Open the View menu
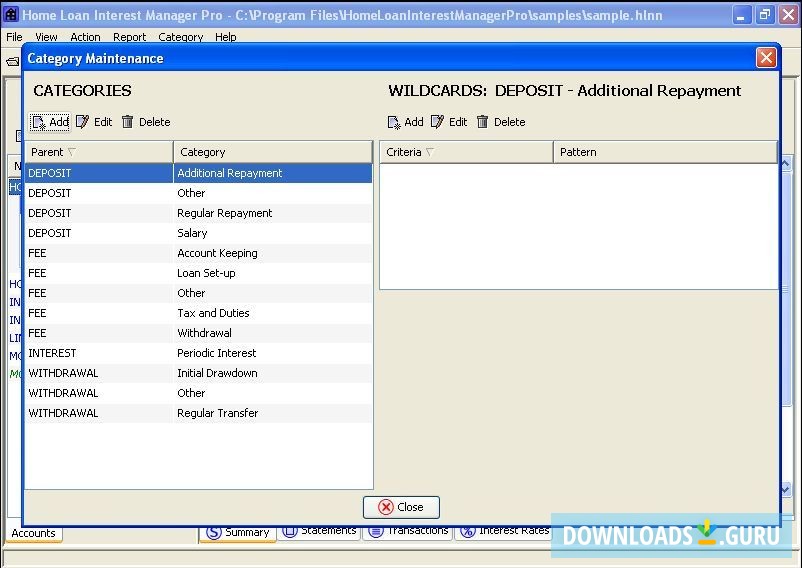 pyautogui.click(x=46, y=37)
